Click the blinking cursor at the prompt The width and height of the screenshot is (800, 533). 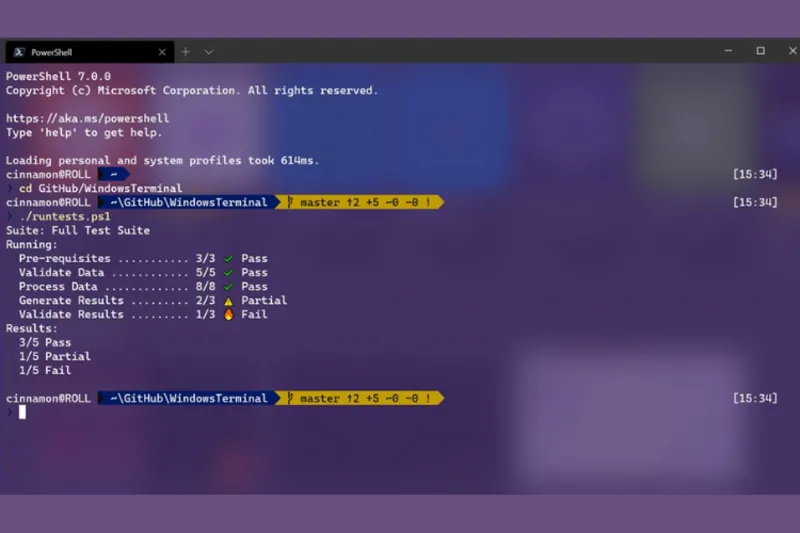click(22, 411)
